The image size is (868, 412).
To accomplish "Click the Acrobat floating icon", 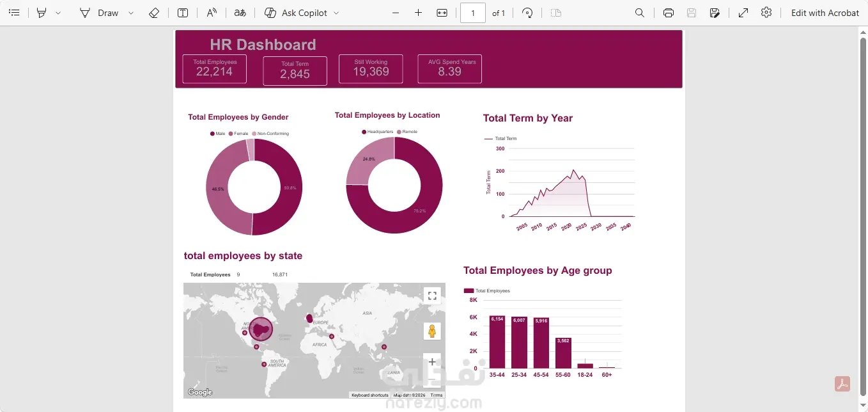I will click(x=842, y=384).
